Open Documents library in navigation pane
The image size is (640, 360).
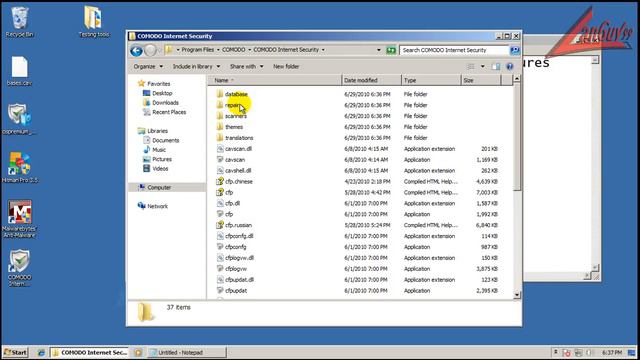point(165,140)
